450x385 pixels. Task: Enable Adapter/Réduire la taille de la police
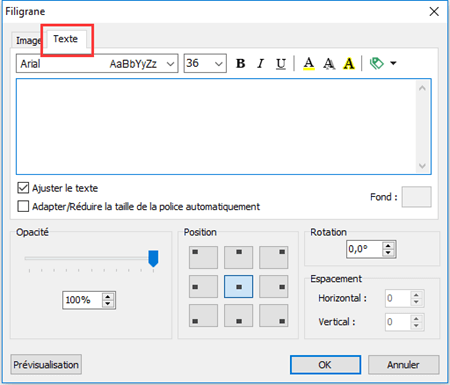23,206
